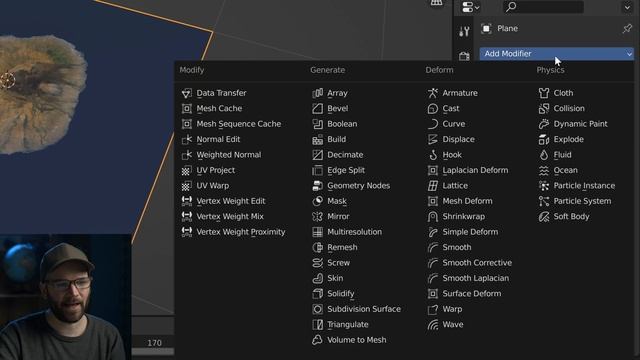
Task: Click the Vertex Weight Edit icon
Action: coord(187,201)
